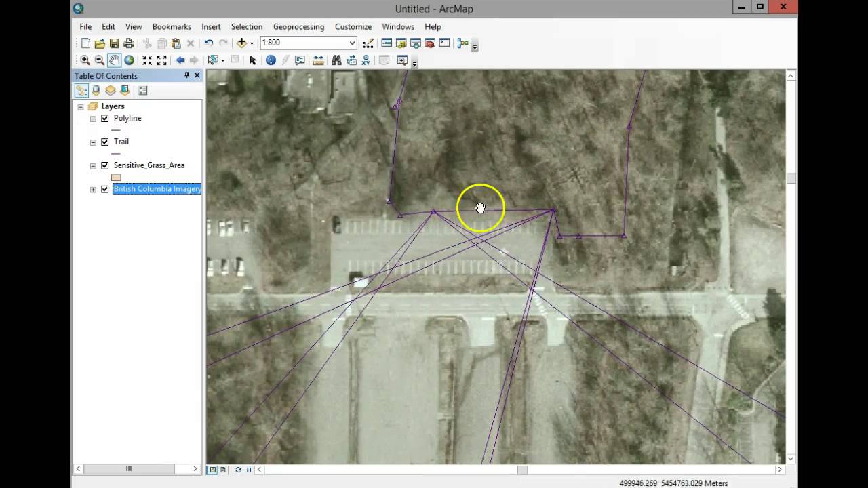Image resolution: width=868 pixels, height=488 pixels.
Task: Select the Zoom Out tool
Action: (99, 60)
